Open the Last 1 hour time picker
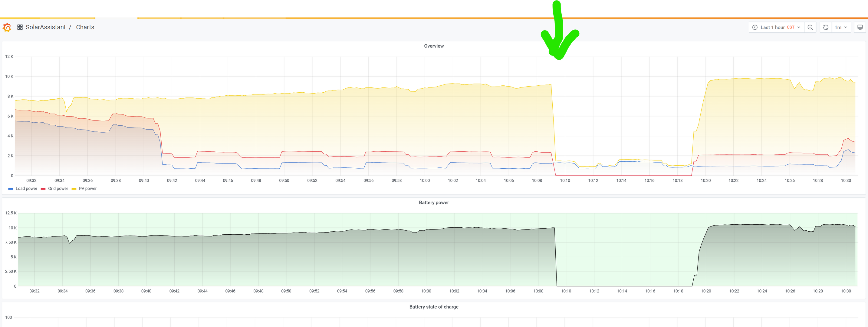This screenshot has width=868, height=327. 772,27
